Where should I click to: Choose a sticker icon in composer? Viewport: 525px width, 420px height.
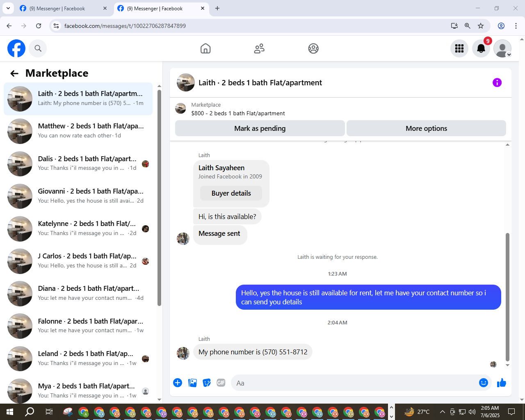pyautogui.click(x=207, y=383)
